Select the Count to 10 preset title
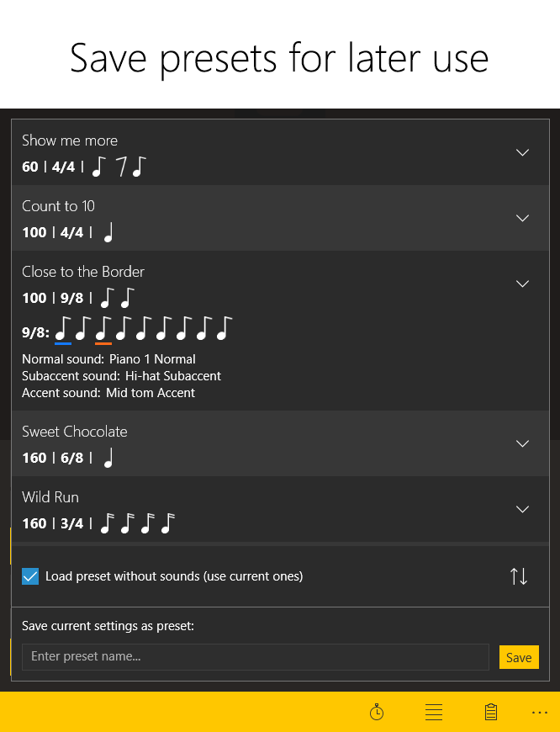Screen dimensions: 560x732 point(58,206)
